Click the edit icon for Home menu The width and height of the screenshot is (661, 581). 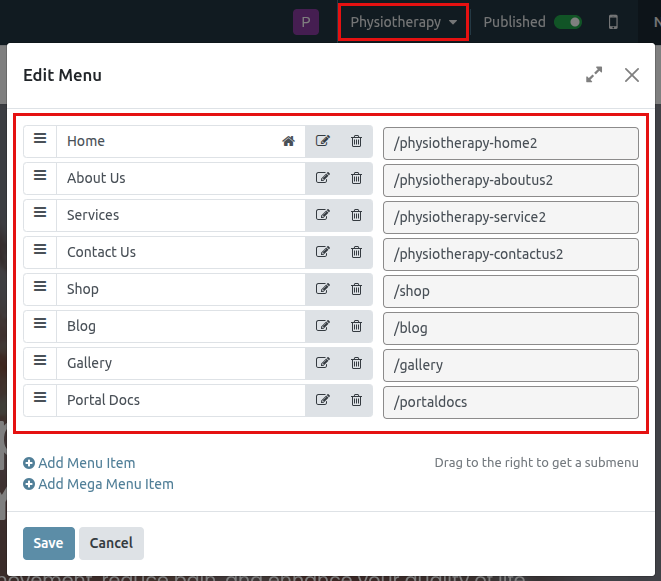pos(322,141)
